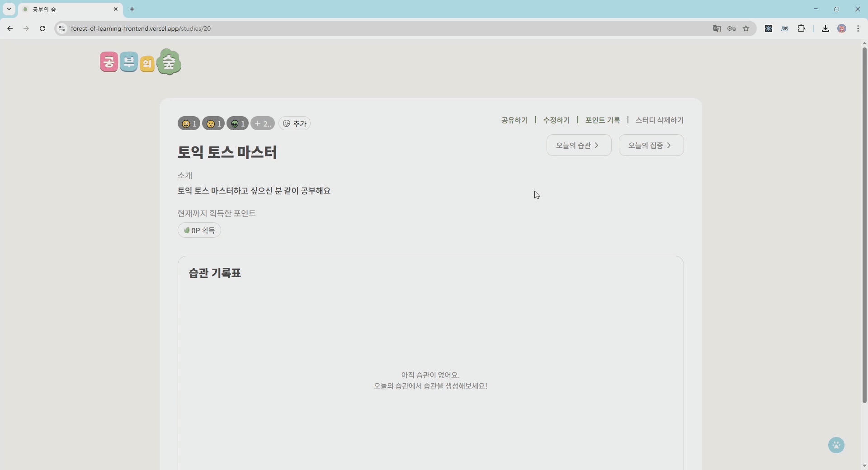868x470 pixels.
Task: Click the scrollbar down arrow
Action: point(864,465)
